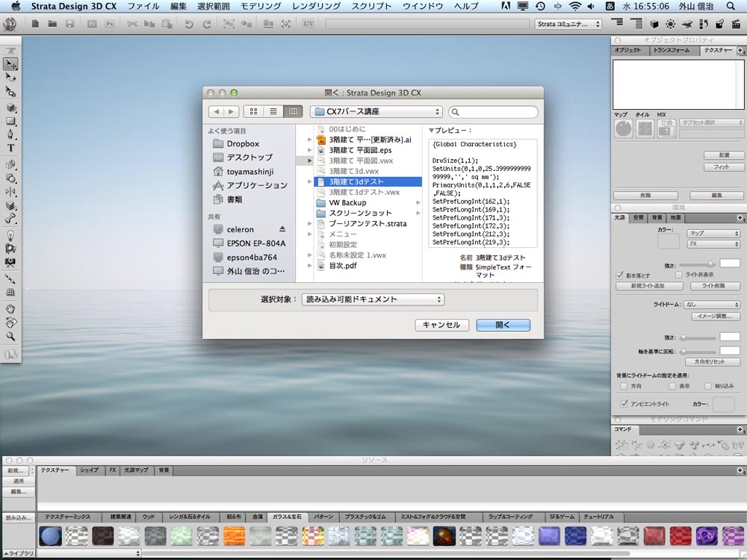Click the Cut scissors icon in the toolbar
747x560 pixels.
[132, 23]
